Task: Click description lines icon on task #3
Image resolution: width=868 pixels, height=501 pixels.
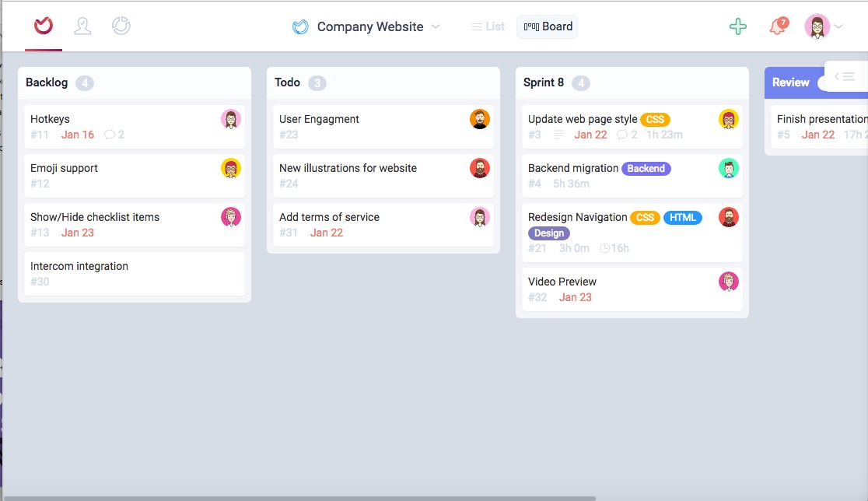Action: click(559, 135)
